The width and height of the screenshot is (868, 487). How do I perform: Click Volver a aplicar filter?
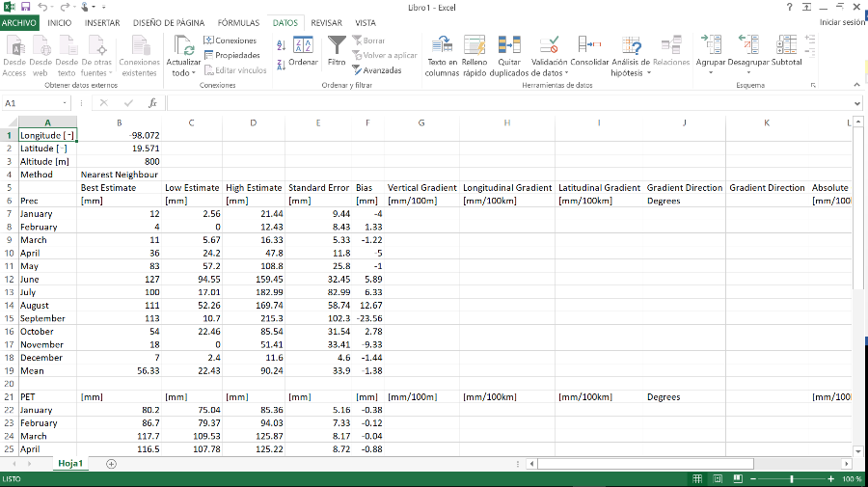coord(385,55)
